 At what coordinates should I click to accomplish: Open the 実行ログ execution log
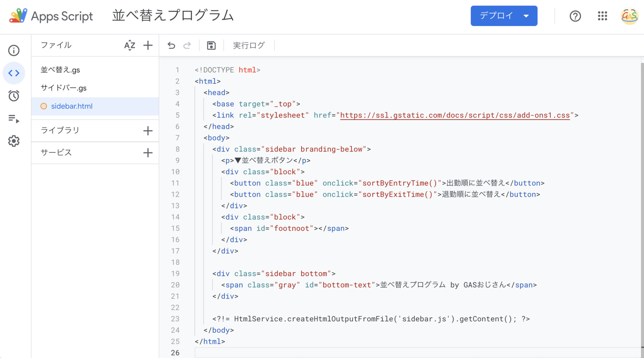click(248, 45)
